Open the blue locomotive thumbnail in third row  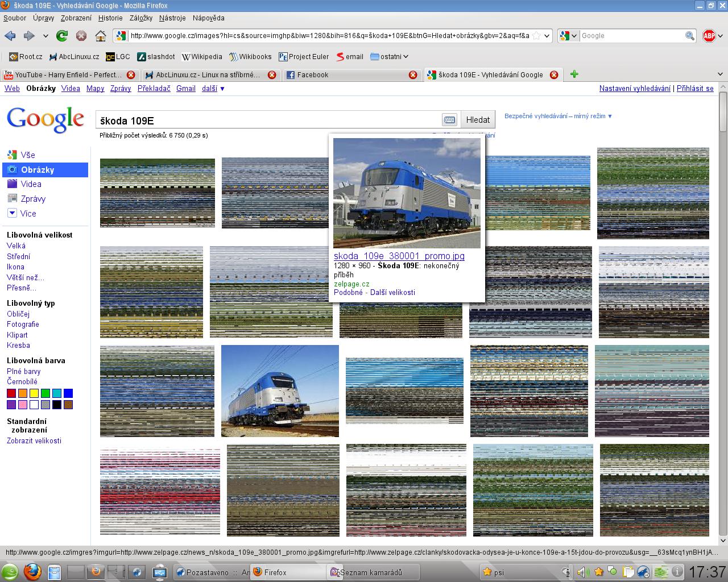pyautogui.click(x=280, y=391)
